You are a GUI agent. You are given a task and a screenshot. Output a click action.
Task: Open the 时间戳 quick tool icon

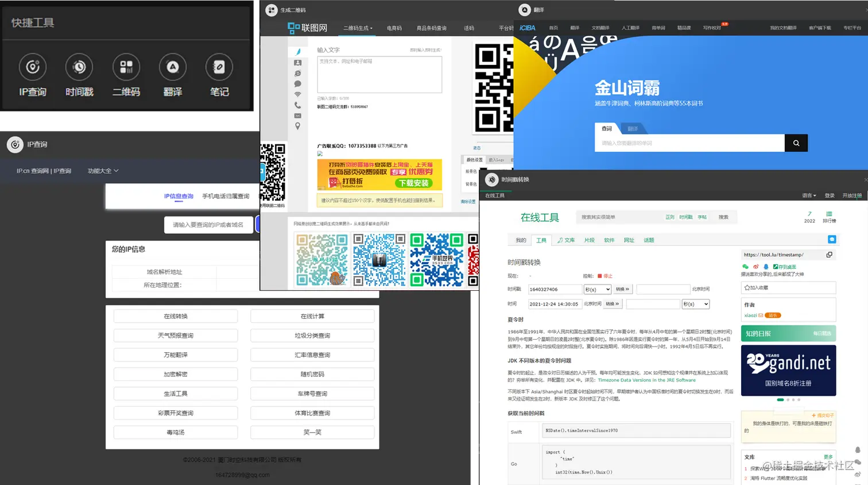79,67
